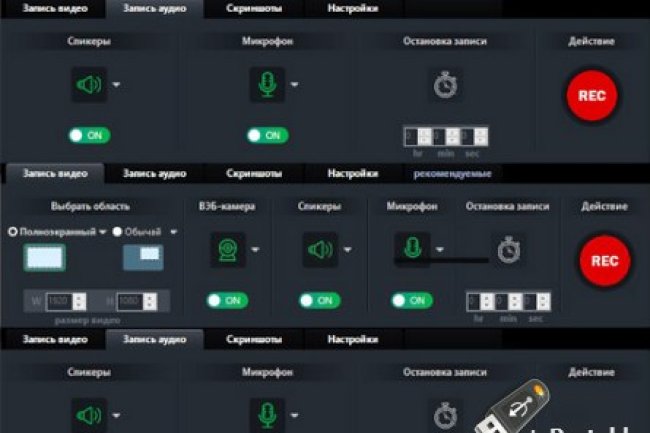Screen dimensions: 650x433
Task: Select the custom region capture area icon
Action: point(143,257)
